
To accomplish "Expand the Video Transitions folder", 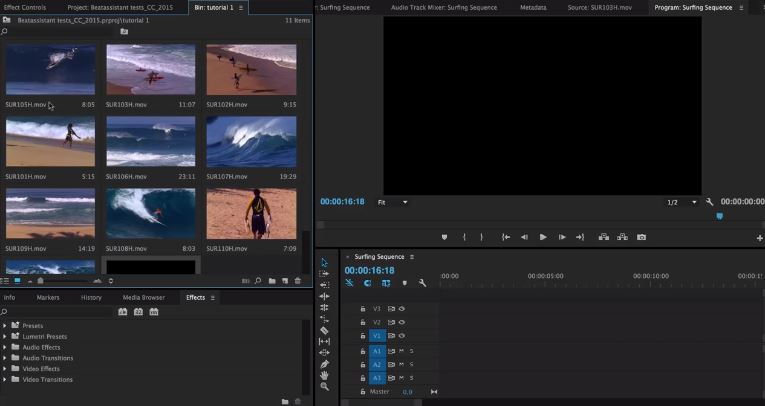I will 5,379.
